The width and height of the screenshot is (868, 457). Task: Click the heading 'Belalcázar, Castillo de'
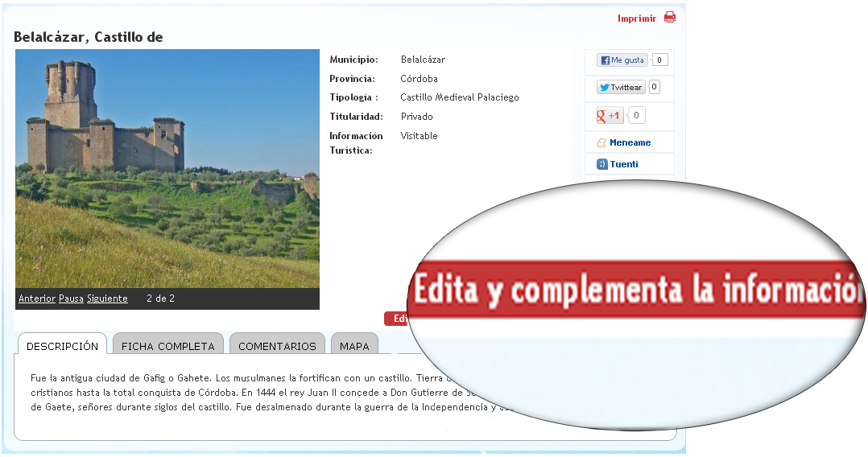88,37
